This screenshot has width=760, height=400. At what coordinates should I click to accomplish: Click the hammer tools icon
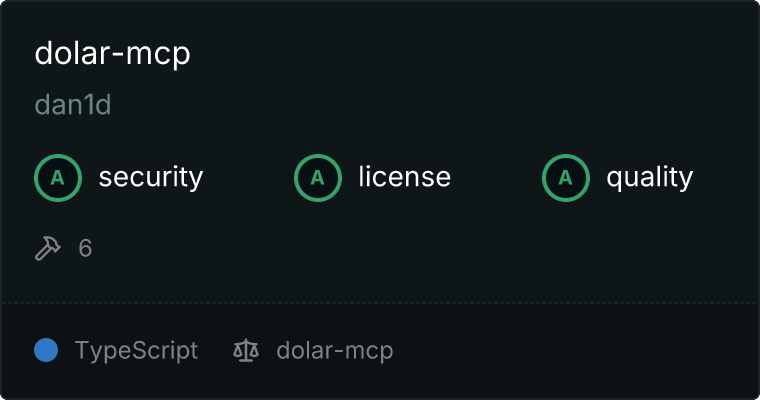coord(48,248)
